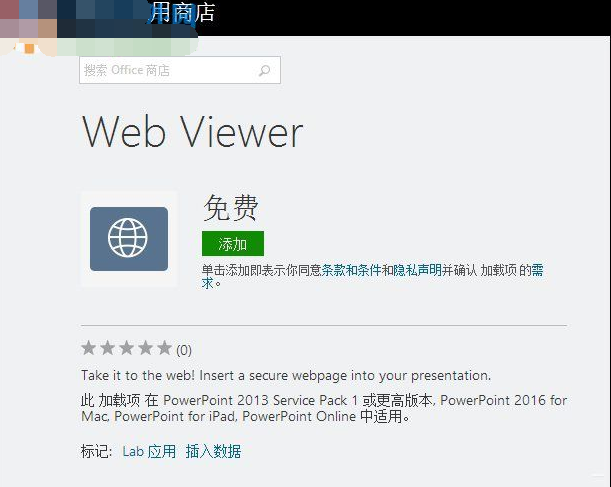Click the second rating star
The width and height of the screenshot is (611, 487).
108,348
